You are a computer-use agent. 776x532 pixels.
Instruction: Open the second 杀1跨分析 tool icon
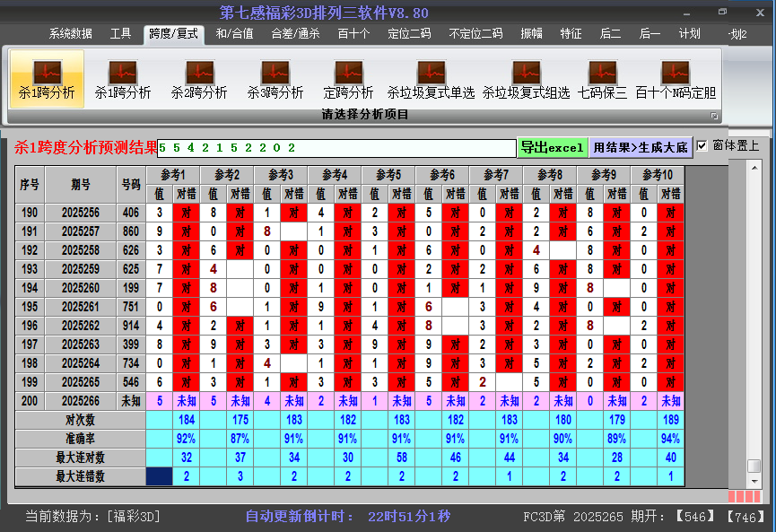(121, 80)
